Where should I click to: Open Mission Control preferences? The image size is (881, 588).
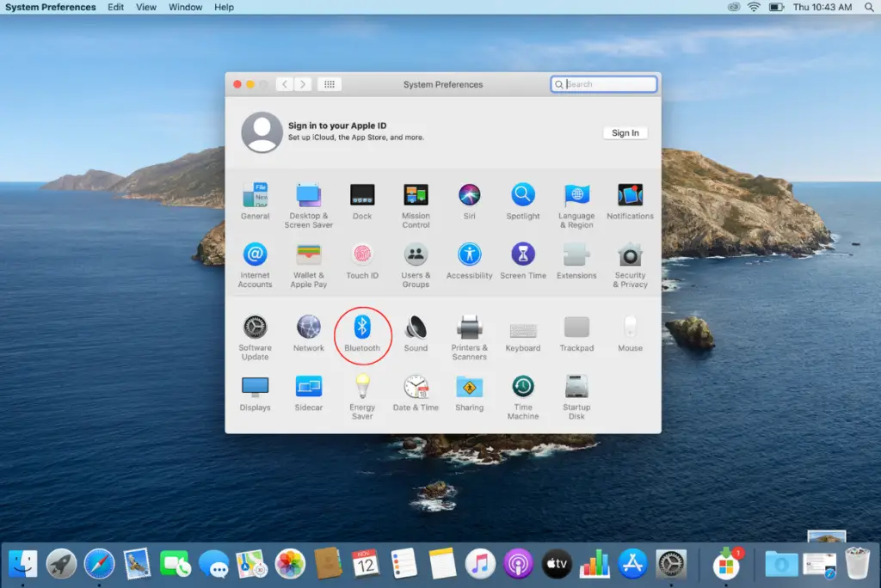click(x=416, y=205)
